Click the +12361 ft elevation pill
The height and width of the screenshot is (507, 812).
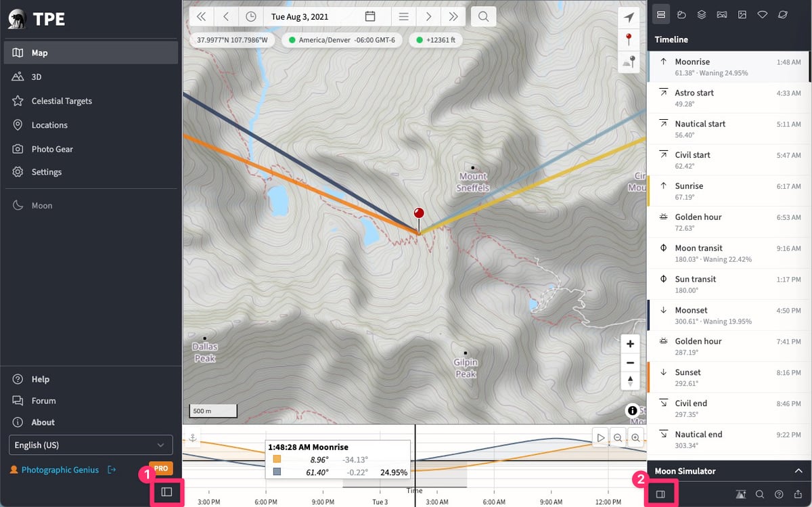click(x=436, y=40)
